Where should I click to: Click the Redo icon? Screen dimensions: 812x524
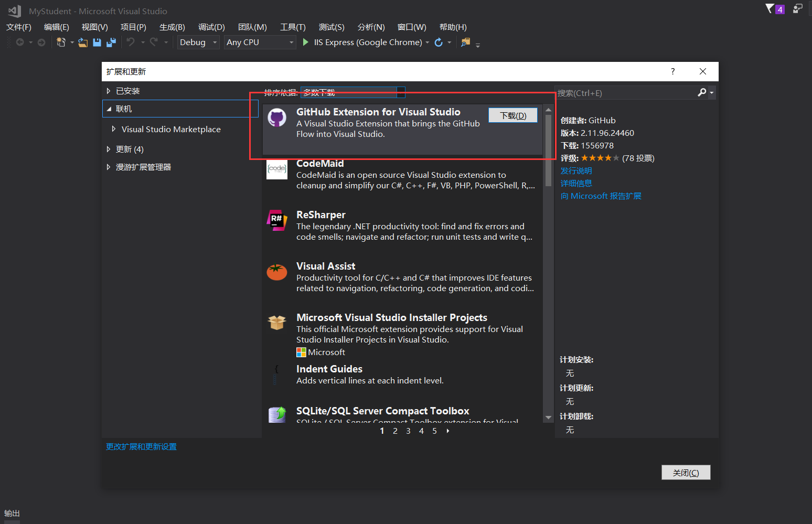tap(154, 42)
